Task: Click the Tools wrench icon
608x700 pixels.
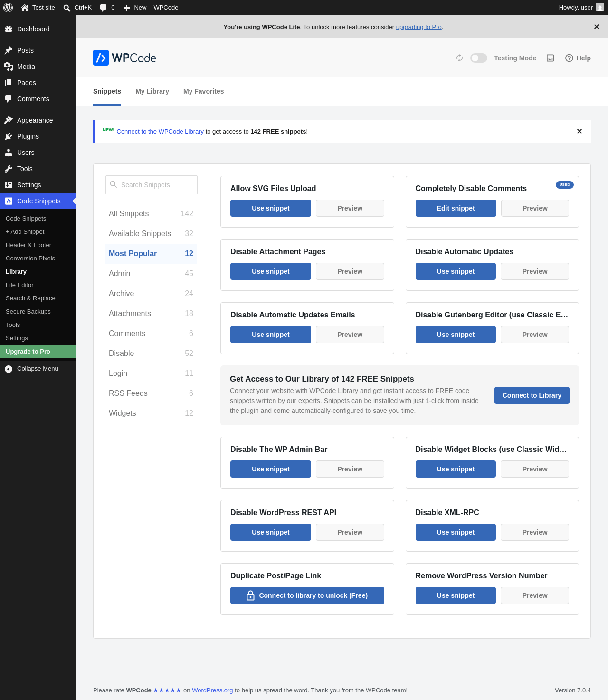Action: [9, 169]
